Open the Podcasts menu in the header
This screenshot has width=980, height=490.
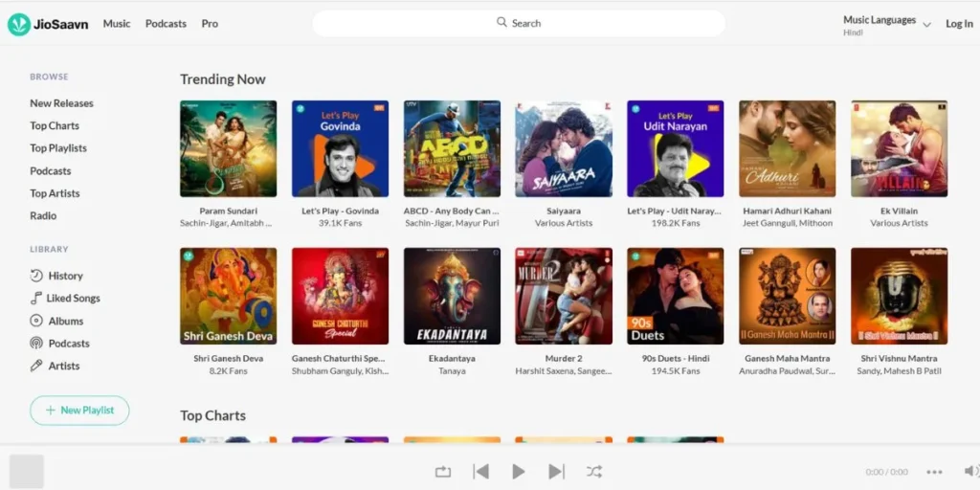(x=166, y=24)
